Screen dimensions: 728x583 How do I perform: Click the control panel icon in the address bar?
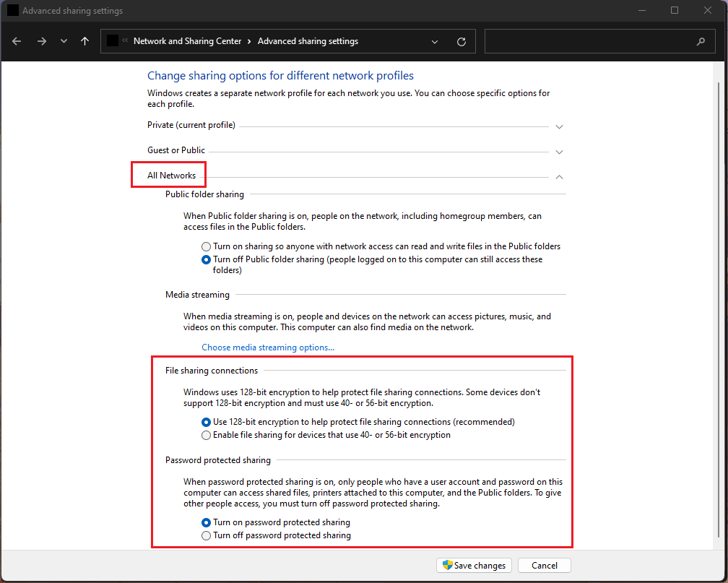113,41
